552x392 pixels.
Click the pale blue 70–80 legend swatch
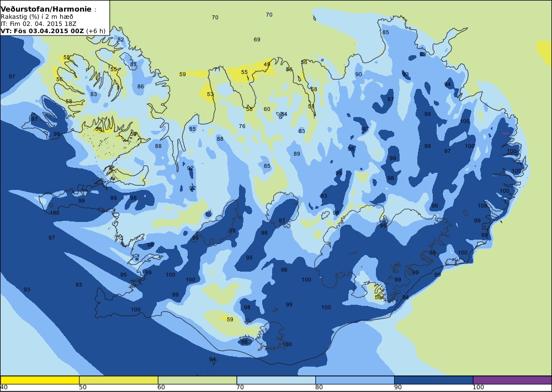[276, 380]
